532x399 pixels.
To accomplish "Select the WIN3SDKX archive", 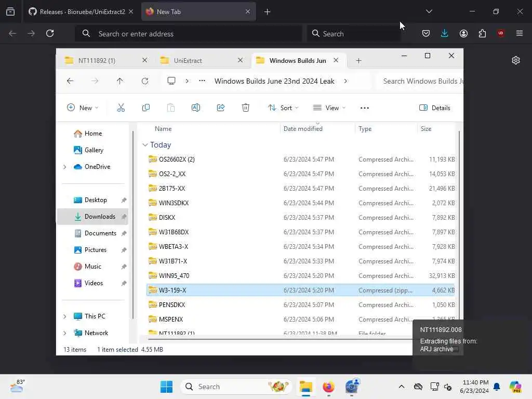I will [300, 203].
